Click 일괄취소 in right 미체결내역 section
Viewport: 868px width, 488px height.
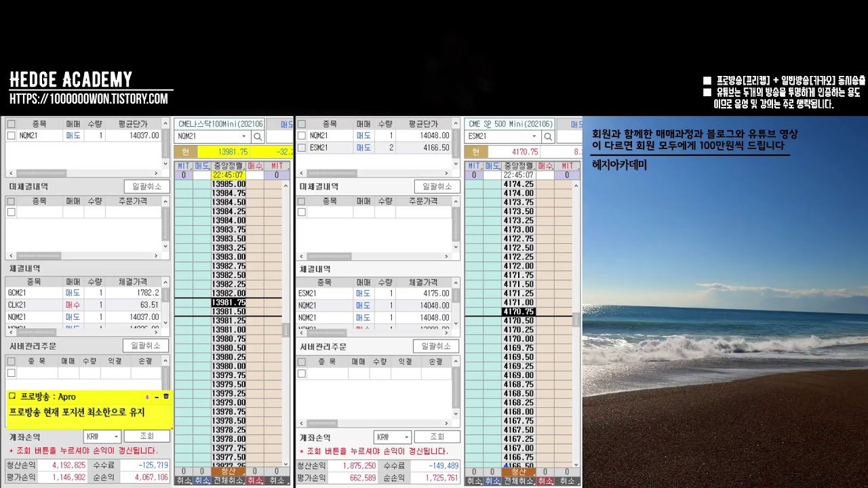click(437, 186)
